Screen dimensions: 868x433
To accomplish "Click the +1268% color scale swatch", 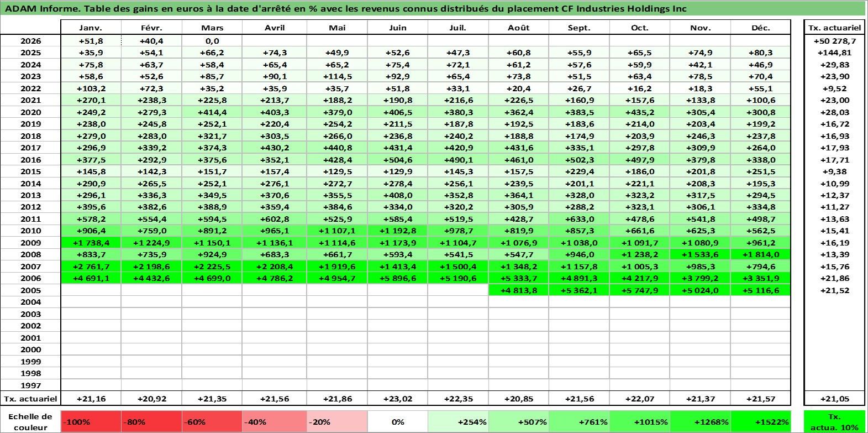I will tap(700, 422).
